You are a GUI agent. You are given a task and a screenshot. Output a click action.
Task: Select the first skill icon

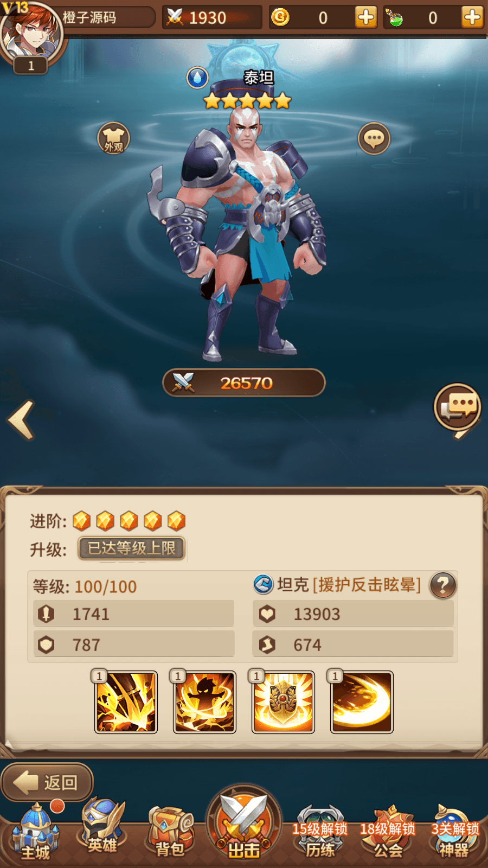126,702
